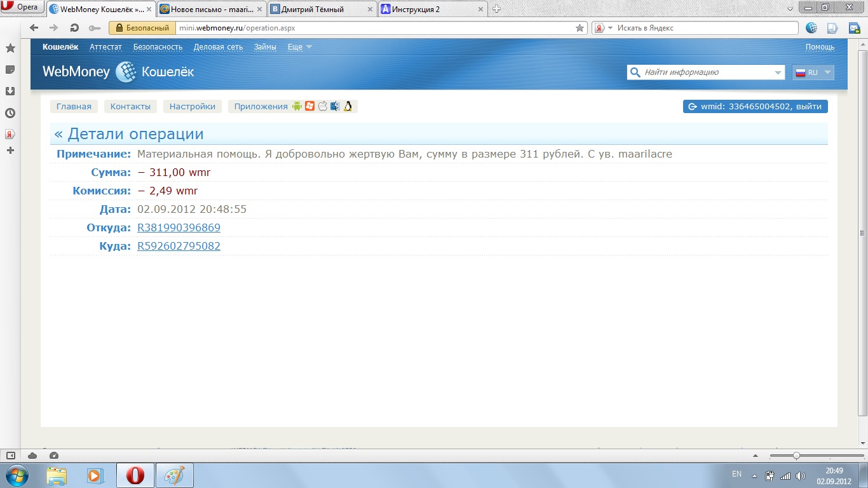Image resolution: width=868 pixels, height=488 pixels.
Task: Click the Opera Link cloud icon
Action: (x=32, y=456)
